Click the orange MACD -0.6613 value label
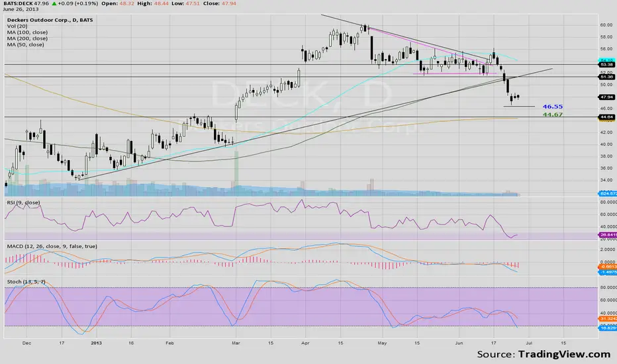The width and height of the screenshot is (617, 364). click(608, 267)
